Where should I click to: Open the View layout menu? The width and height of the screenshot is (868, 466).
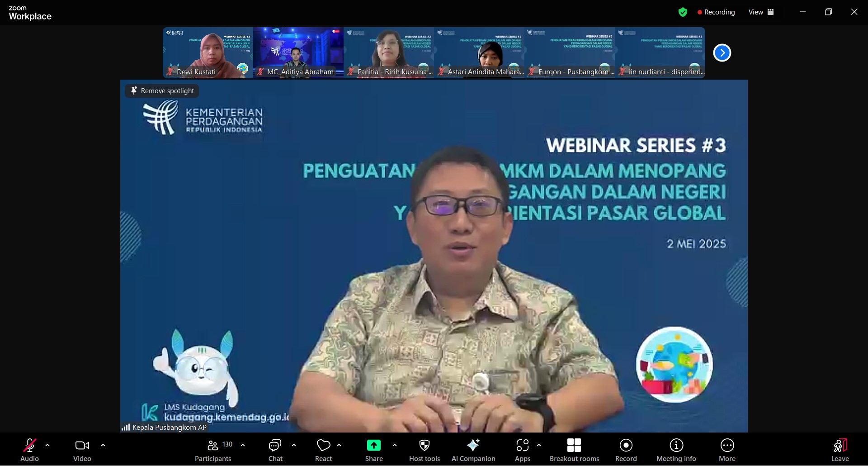pyautogui.click(x=761, y=12)
